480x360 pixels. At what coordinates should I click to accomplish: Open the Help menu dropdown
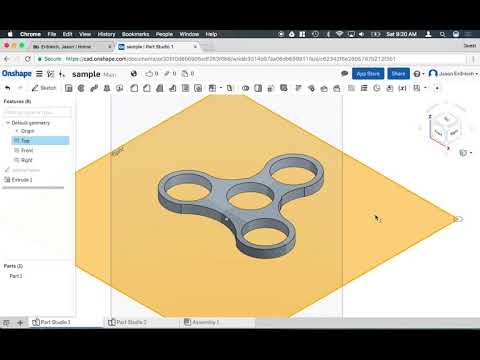[x=419, y=74]
